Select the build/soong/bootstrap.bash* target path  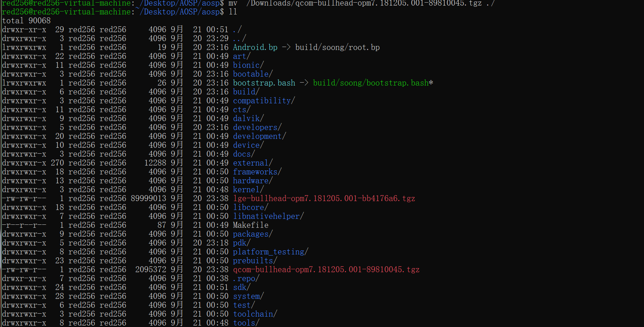(373, 83)
